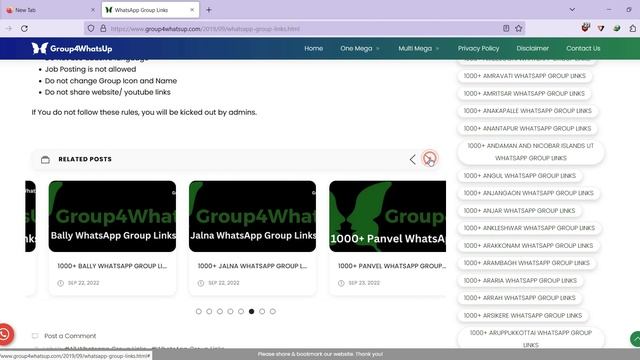Click Post a Comment

pos(70,336)
